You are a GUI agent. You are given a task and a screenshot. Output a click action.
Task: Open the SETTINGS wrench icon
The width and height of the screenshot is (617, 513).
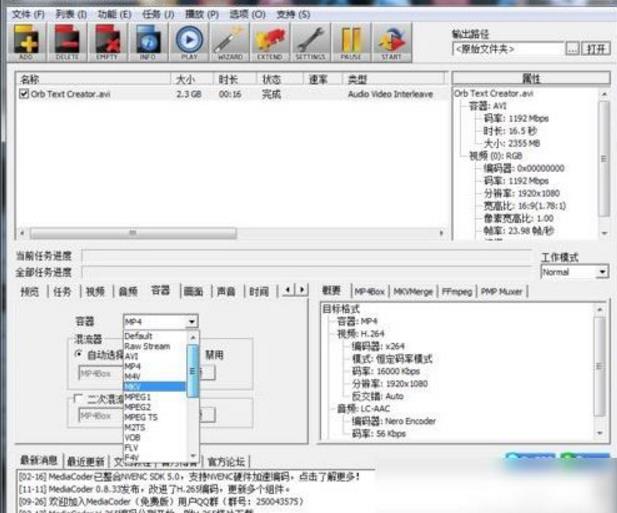(311, 42)
